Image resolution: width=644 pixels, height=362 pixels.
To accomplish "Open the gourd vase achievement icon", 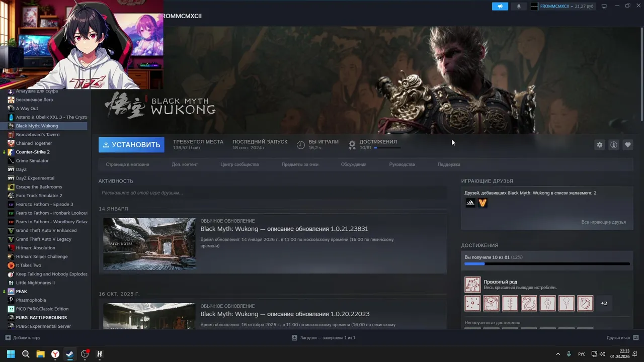I will (x=547, y=303).
